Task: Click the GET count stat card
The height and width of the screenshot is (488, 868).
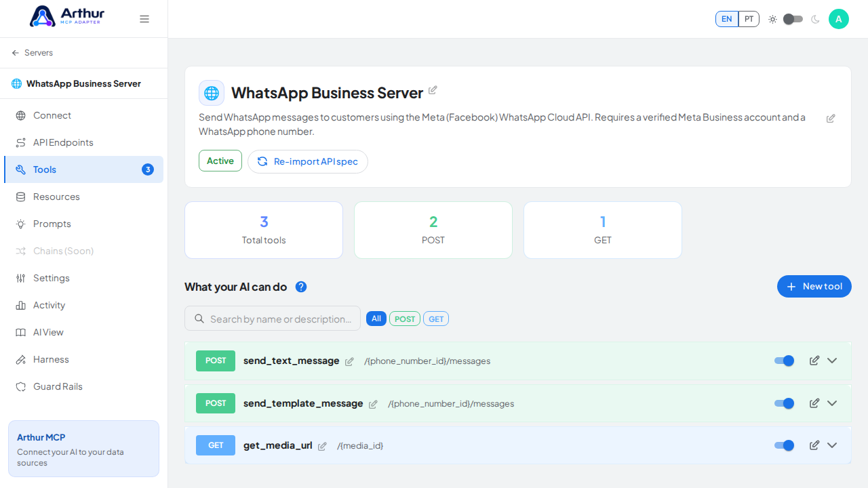Action: pos(603,230)
